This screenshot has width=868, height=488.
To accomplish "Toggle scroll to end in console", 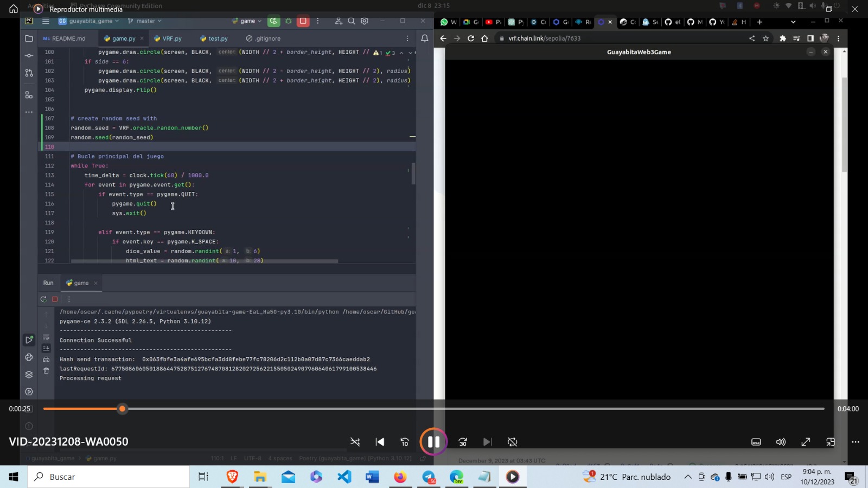I will (x=46, y=348).
